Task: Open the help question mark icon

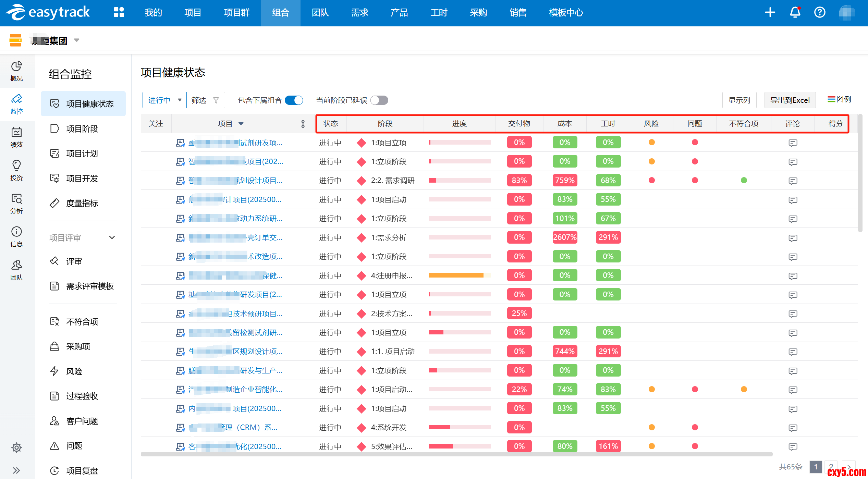Action: tap(819, 12)
